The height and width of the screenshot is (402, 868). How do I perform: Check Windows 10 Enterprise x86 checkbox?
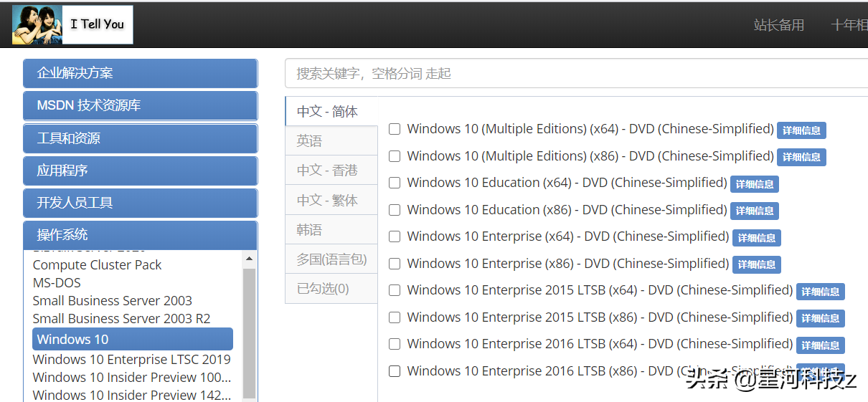click(395, 264)
